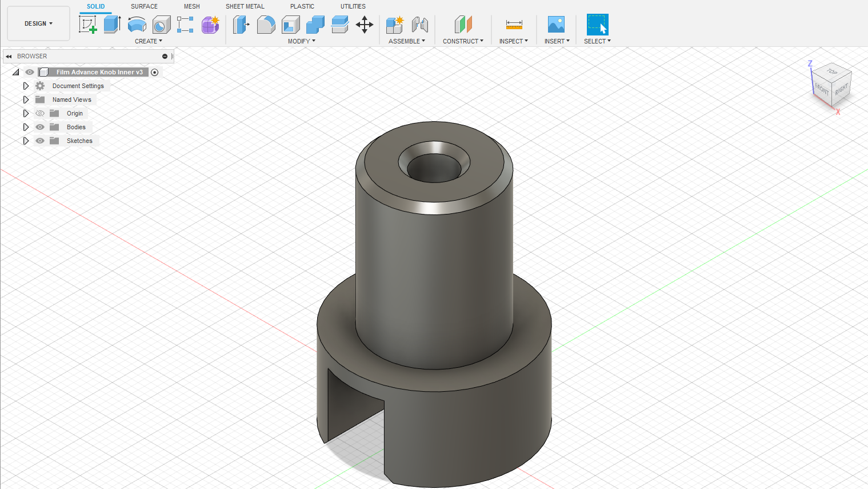The height and width of the screenshot is (489, 868).
Task: Select the Document Settings label
Action: point(78,86)
